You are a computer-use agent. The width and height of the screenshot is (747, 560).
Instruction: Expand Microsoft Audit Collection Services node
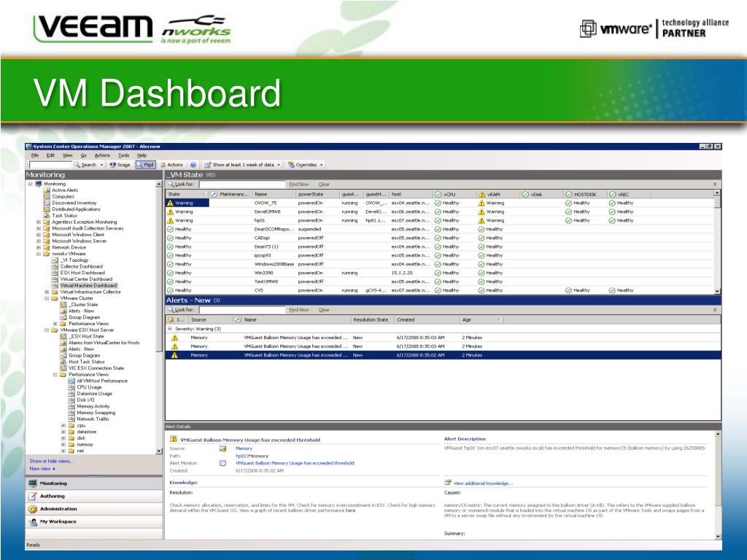click(x=39, y=228)
